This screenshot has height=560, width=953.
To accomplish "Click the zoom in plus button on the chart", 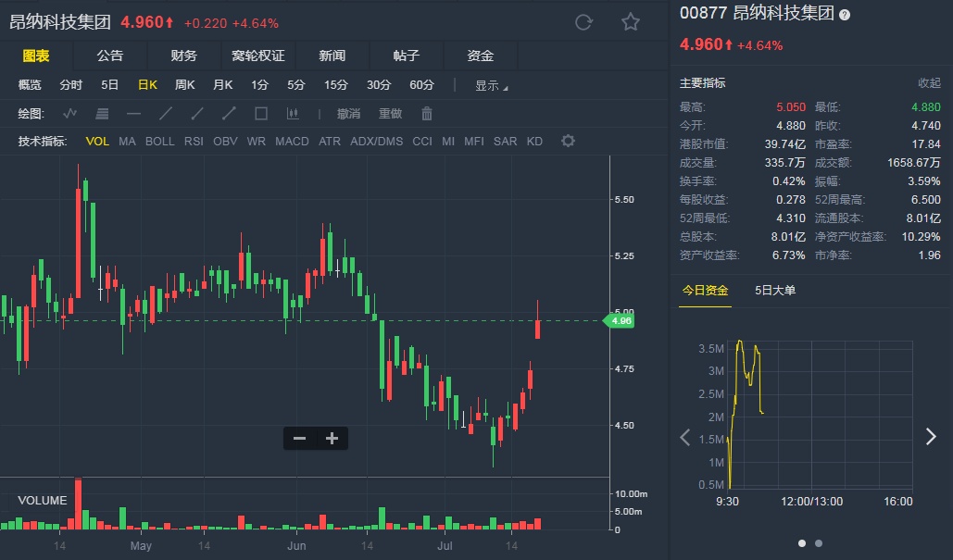I will coord(332,439).
